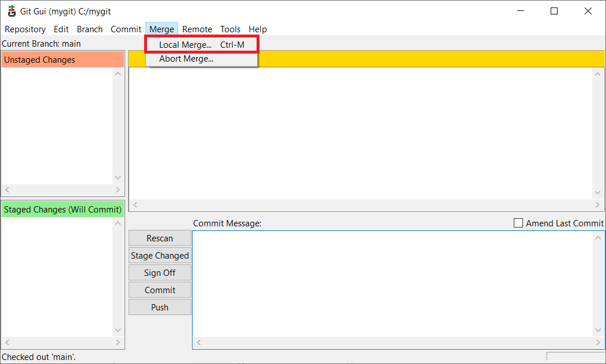Open the Edit menu

(61, 29)
